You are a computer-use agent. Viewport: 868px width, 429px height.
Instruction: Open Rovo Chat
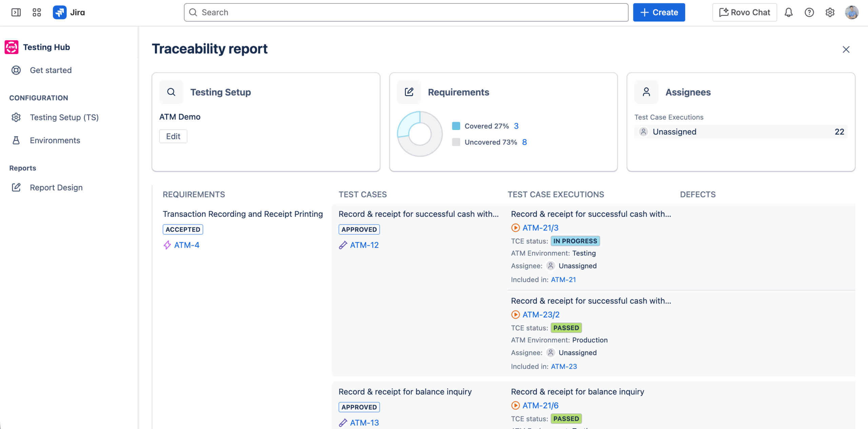pyautogui.click(x=745, y=13)
